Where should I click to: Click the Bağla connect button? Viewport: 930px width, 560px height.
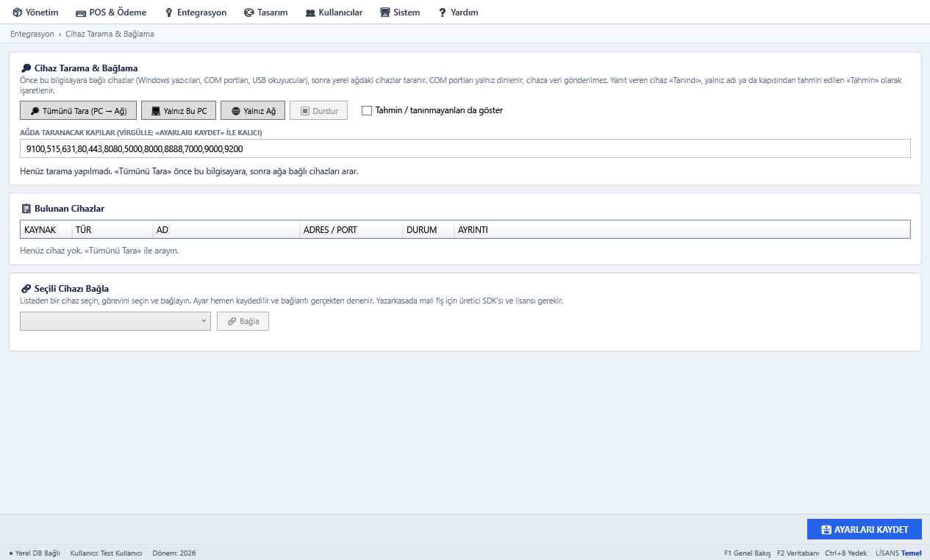[243, 321]
